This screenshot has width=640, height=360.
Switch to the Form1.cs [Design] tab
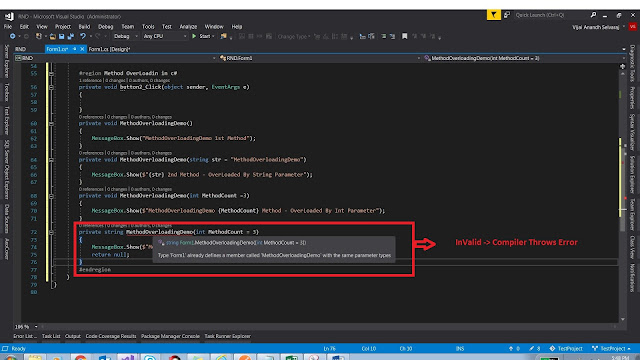pyautogui.click(x=109, y=49)
